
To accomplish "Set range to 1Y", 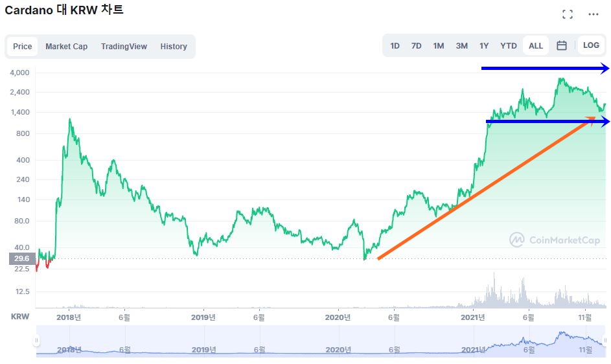I will tap(484, 45).
